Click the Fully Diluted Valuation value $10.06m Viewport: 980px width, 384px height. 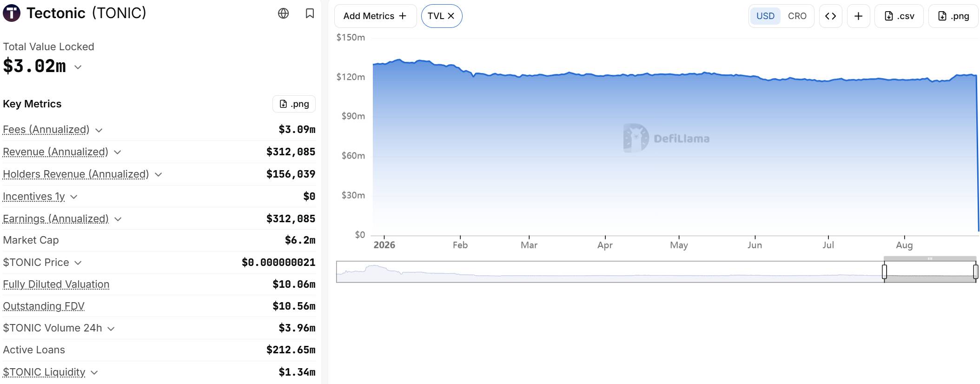coord(294,284)
